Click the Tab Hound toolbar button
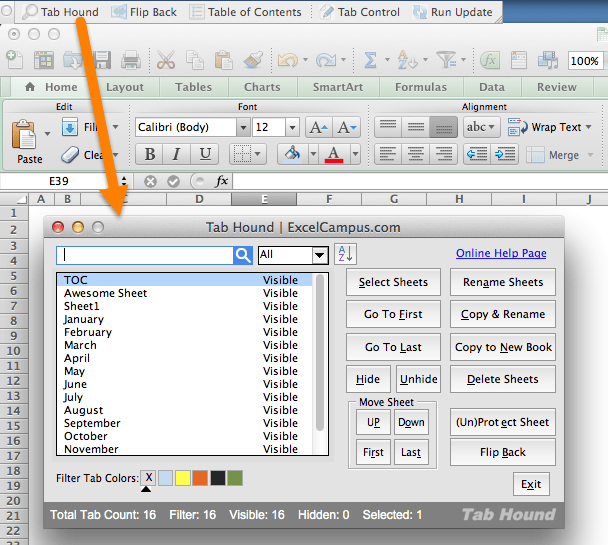The image size is (608, 545). tap(60, 12)
